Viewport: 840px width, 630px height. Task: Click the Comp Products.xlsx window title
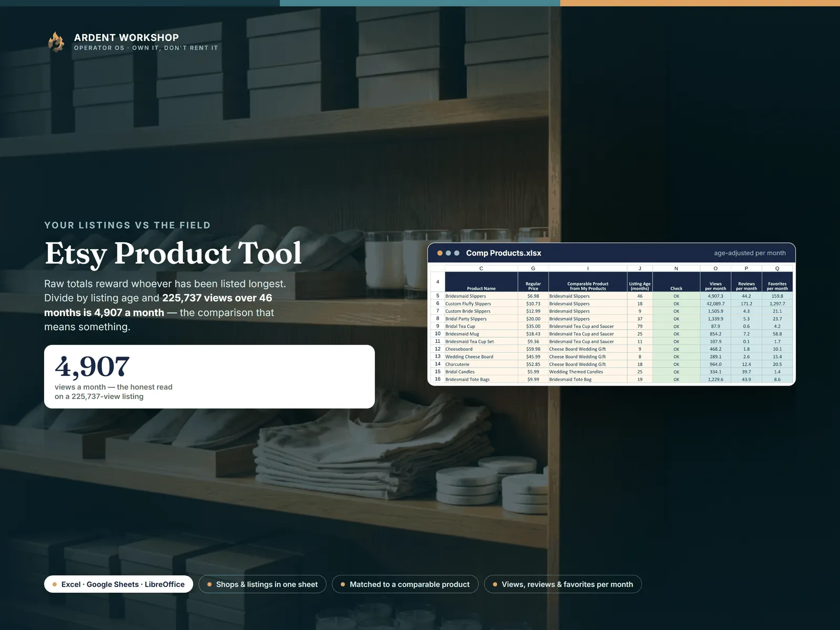pos(503,253)
